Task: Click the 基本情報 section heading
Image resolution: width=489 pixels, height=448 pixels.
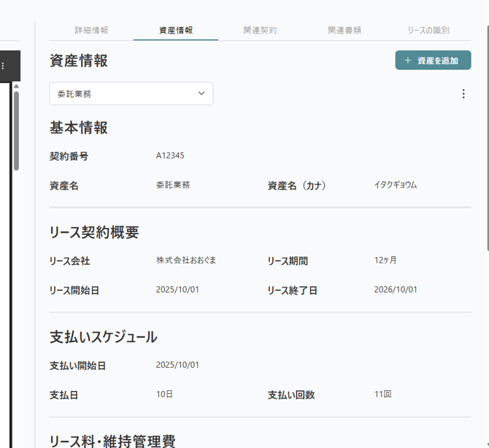Action: (x=79, y=128)
